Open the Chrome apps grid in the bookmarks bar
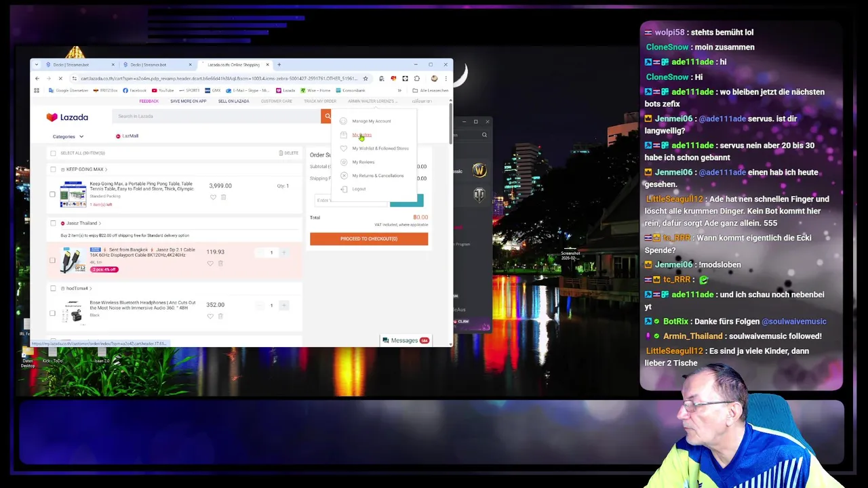 pyautogui.click(x=37, y=90)
